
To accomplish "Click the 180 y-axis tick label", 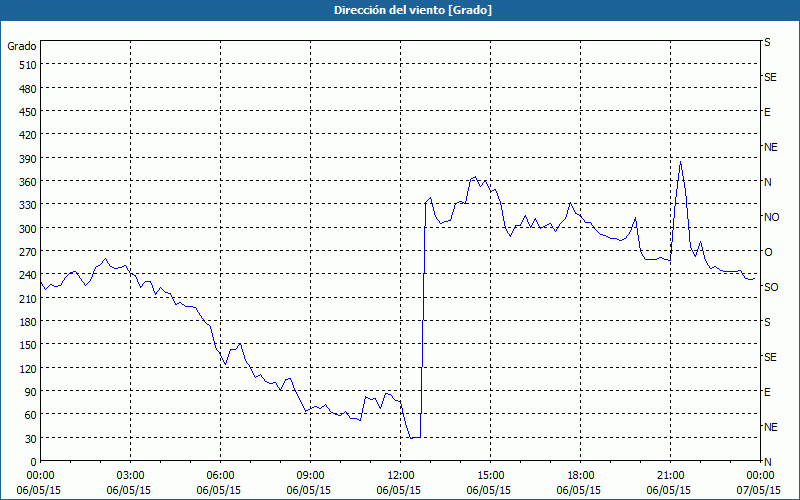I will pyautogui.click(x=28, y=322).
